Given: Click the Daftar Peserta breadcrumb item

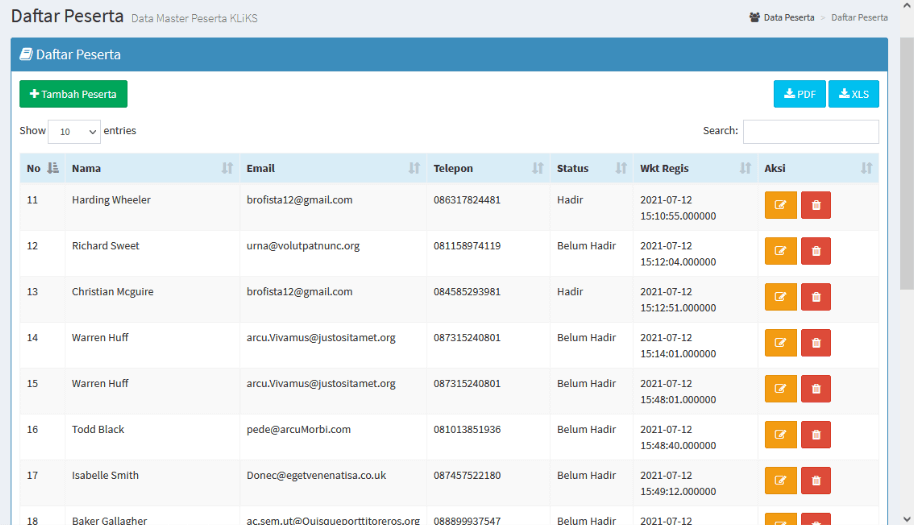Looking at the screenshot, I should point(859,18).
